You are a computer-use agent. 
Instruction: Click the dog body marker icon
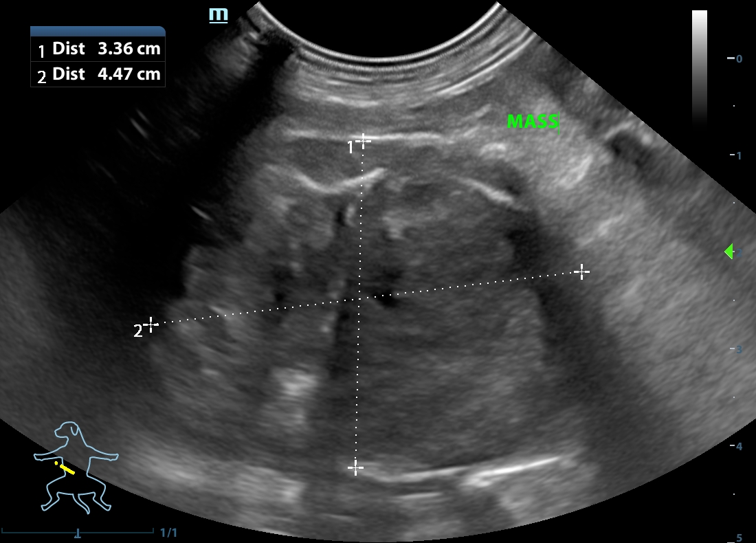click(x=76, y=467)
